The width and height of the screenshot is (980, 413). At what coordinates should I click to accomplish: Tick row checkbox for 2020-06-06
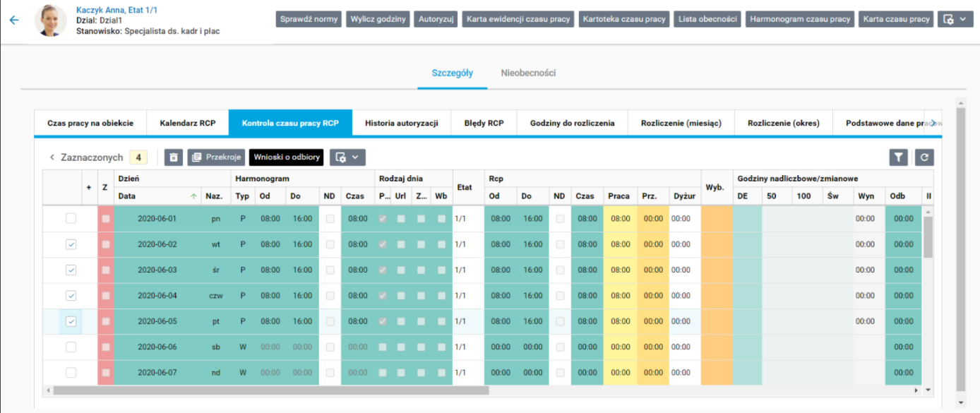click(71, 347)
